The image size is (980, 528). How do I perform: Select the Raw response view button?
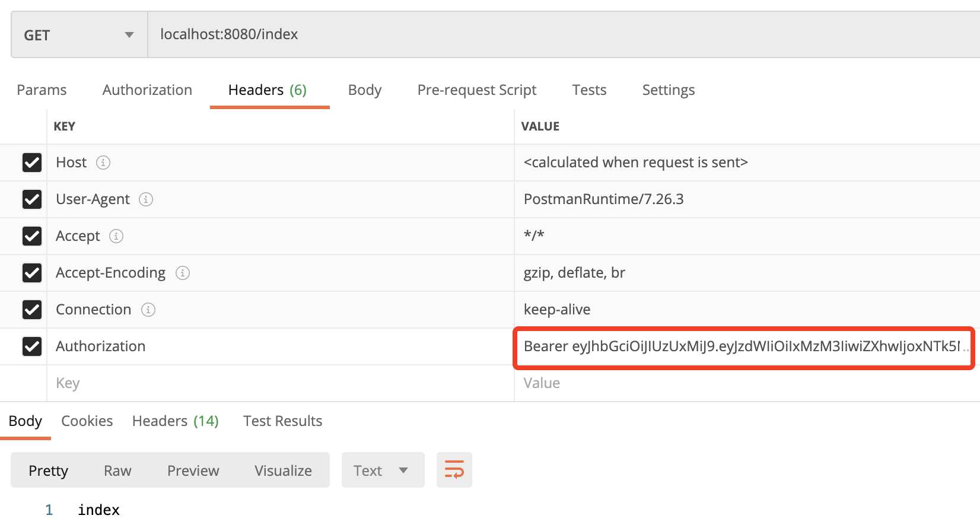(117, 470)
